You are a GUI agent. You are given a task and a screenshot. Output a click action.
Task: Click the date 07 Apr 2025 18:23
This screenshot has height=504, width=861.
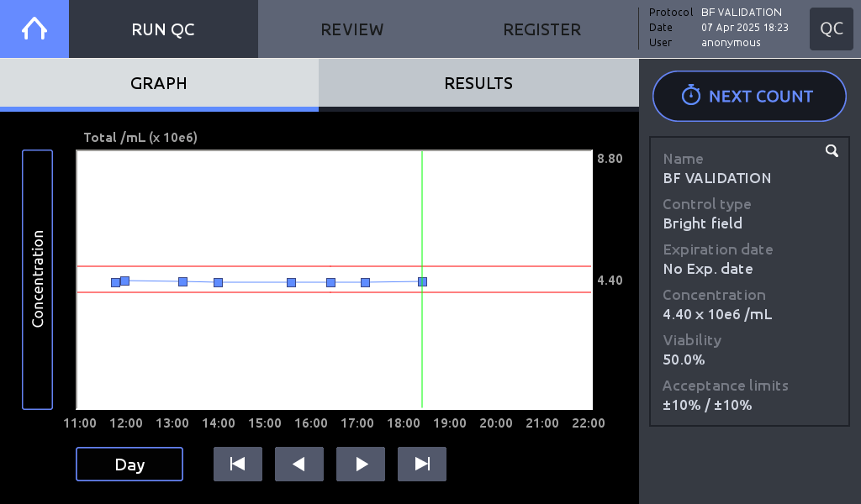tap(745, 28)
